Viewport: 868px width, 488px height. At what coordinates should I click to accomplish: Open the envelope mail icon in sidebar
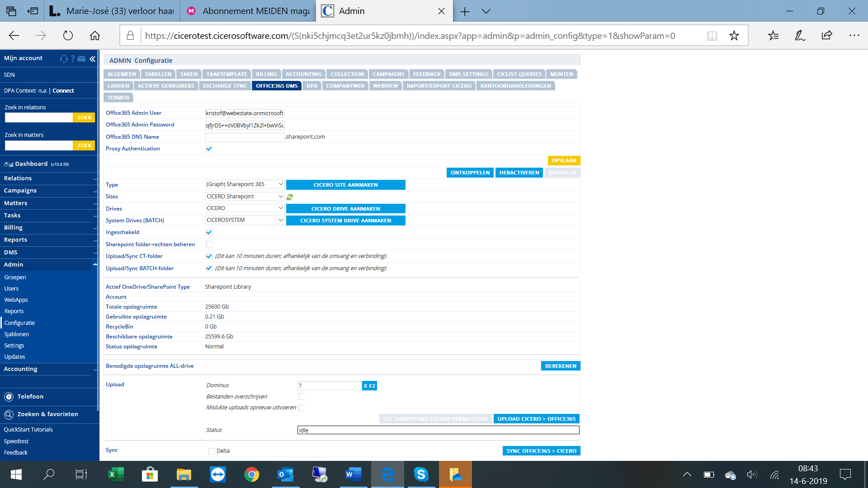pos(82,58)
